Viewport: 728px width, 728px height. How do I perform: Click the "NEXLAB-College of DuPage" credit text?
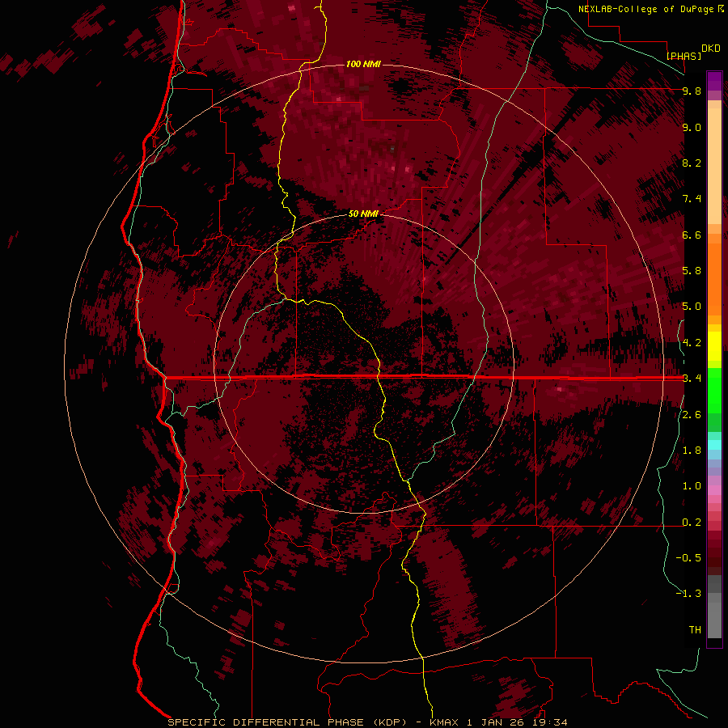point(647,9)
